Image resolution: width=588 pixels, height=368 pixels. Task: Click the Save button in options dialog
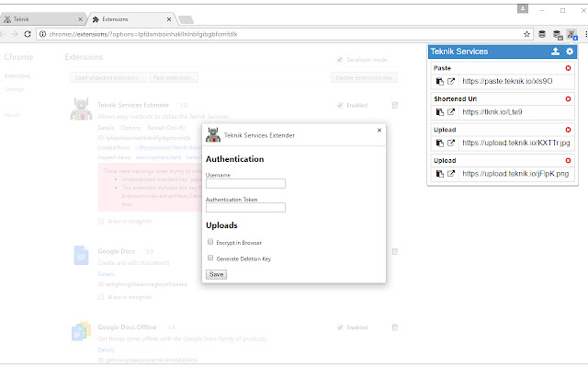(x=216, y=274)
